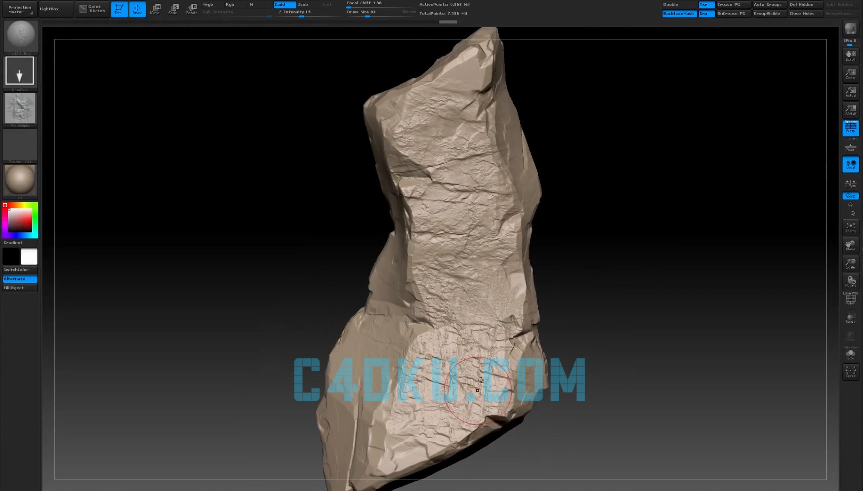Adjust the Draw Size slider
The width and height of the screenshot is (863, 491).
click(380, 13)
